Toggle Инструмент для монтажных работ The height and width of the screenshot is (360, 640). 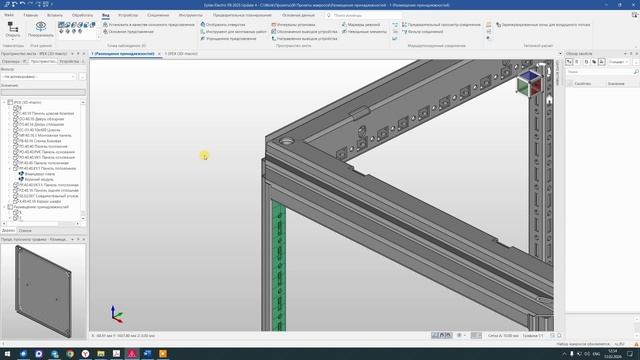pos(233,31)
